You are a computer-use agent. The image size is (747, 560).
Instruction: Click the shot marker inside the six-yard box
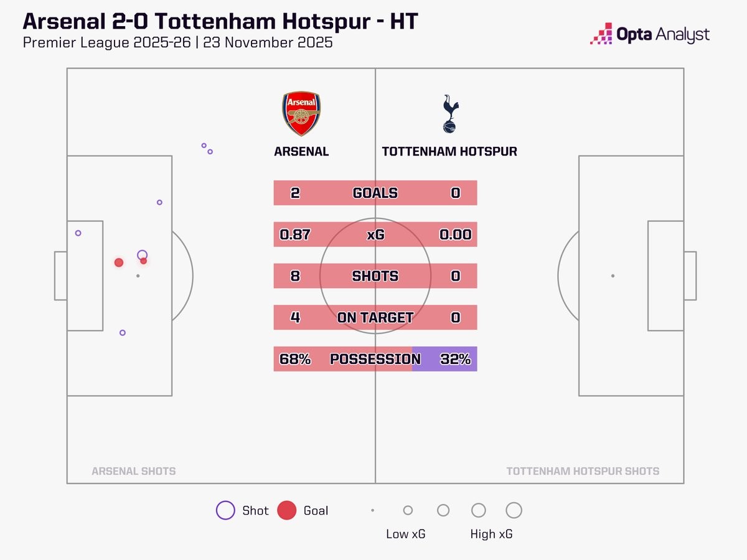click(x=78, y=233)
